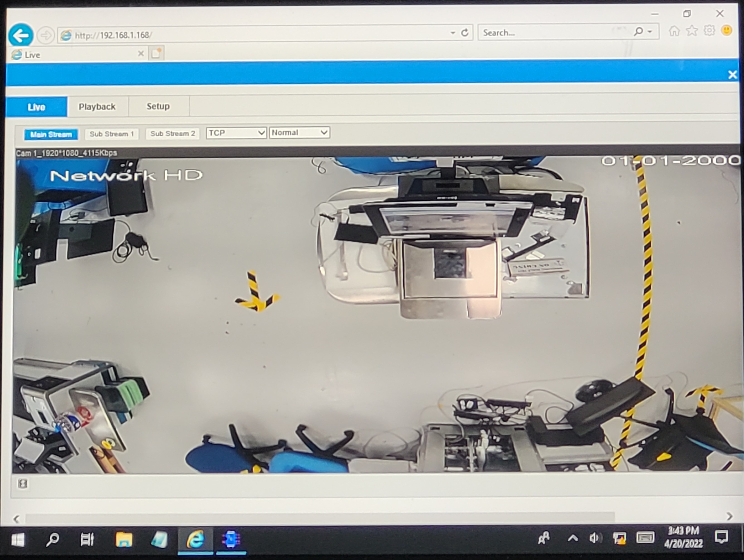The width and height of the screenshot is (744, 560).
Task: Click the horizontal scrollbar right arrow
Action: click(729, 516)
